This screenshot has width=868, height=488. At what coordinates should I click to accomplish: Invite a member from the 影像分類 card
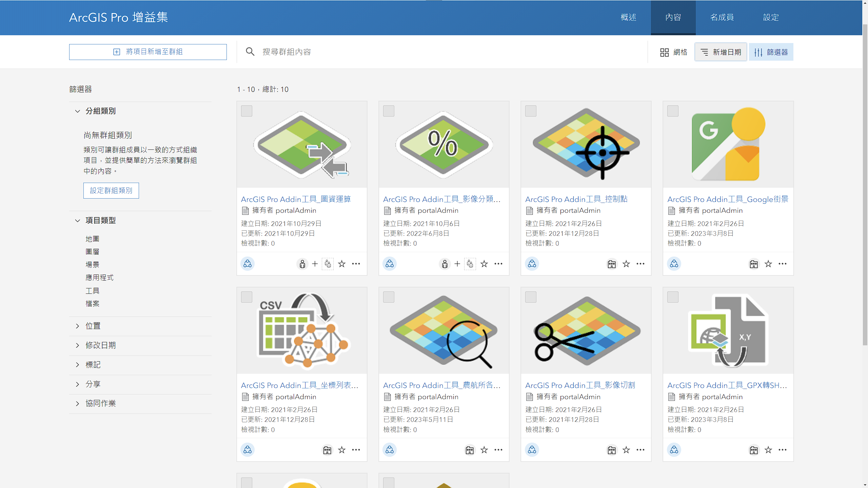457,264
